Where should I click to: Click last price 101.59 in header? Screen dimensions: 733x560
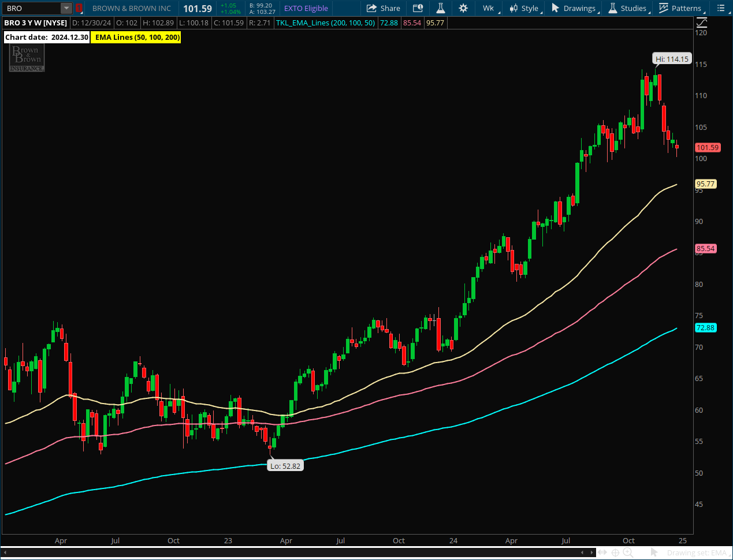point(198,9)
